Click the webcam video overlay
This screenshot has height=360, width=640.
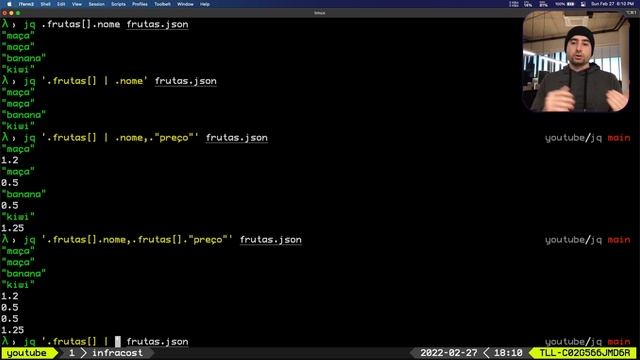[576, 61]
